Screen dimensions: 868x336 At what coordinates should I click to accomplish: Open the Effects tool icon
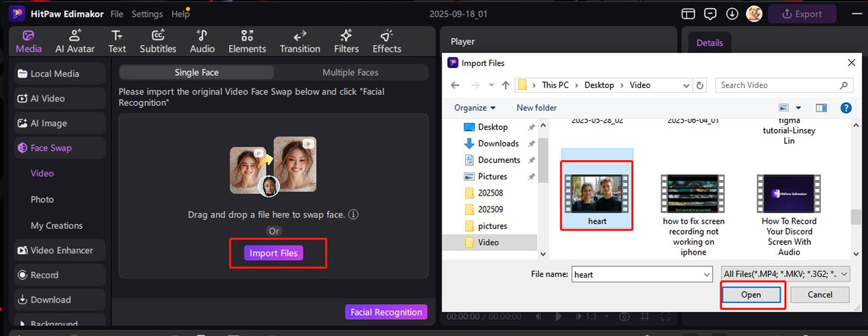coord(387,41)
